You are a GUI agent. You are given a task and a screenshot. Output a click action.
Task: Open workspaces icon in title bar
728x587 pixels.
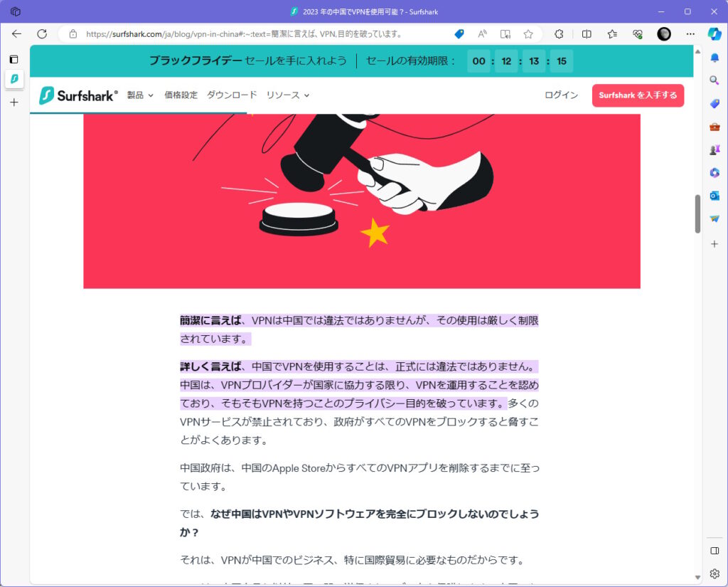[x=16, y=11]
